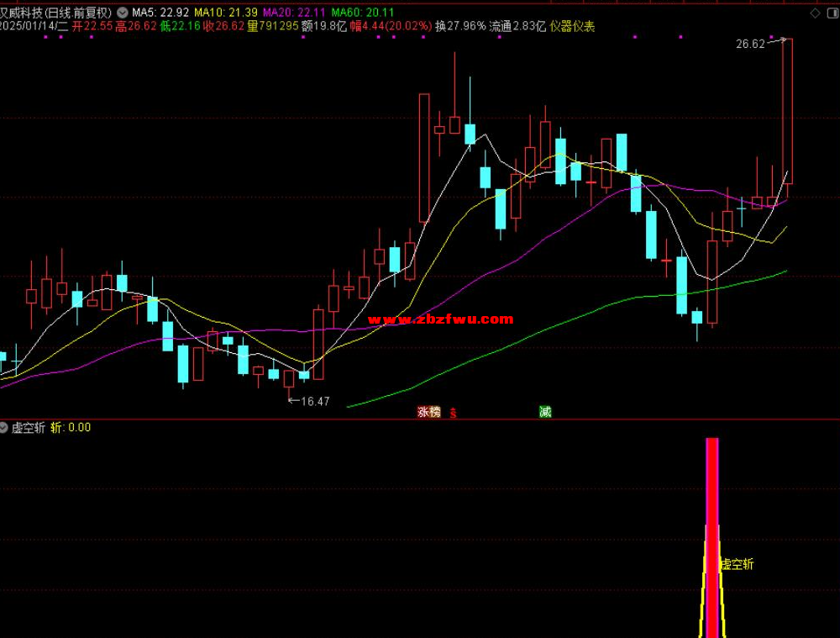
Task: Click the change value 幅4.44(20.02%)
Action: [391, 26]
